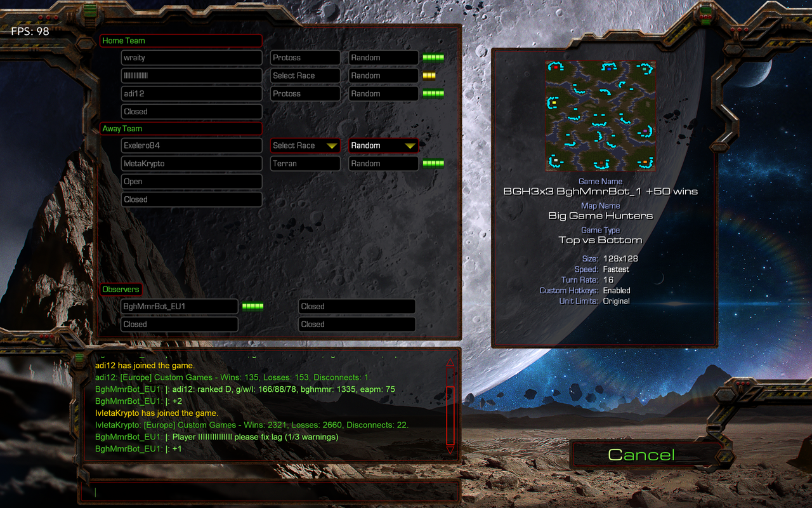812x508 pixels.
Task: Open the Select Race dropdown for ExeleroB4
Action: pyautogui.click(x=305, y=145)
